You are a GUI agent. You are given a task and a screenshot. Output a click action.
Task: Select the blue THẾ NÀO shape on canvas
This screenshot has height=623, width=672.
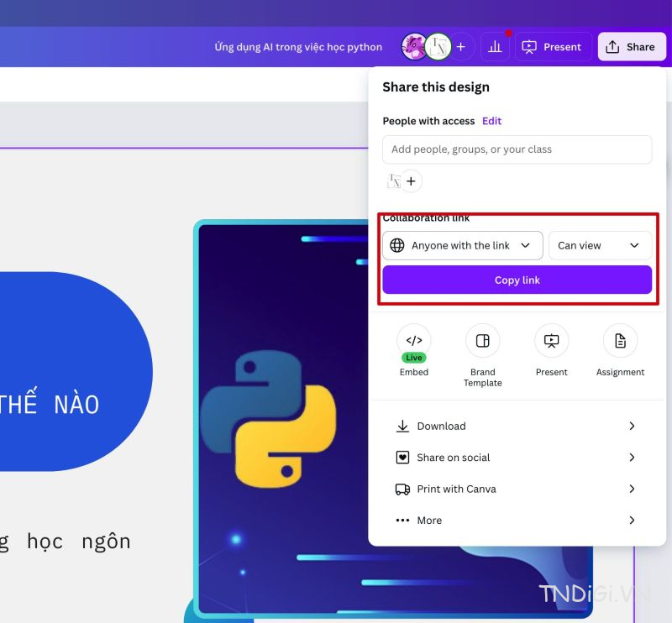[x=76, y=371]
